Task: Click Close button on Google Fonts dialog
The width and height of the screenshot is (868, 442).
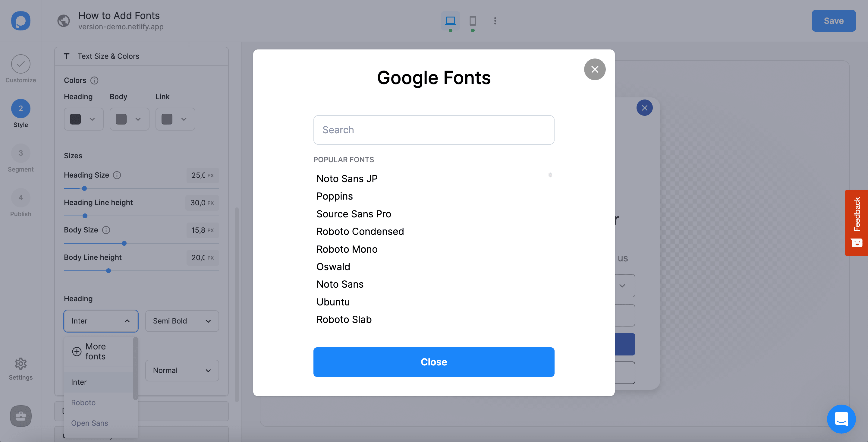Action: click(x=434, y=362)
